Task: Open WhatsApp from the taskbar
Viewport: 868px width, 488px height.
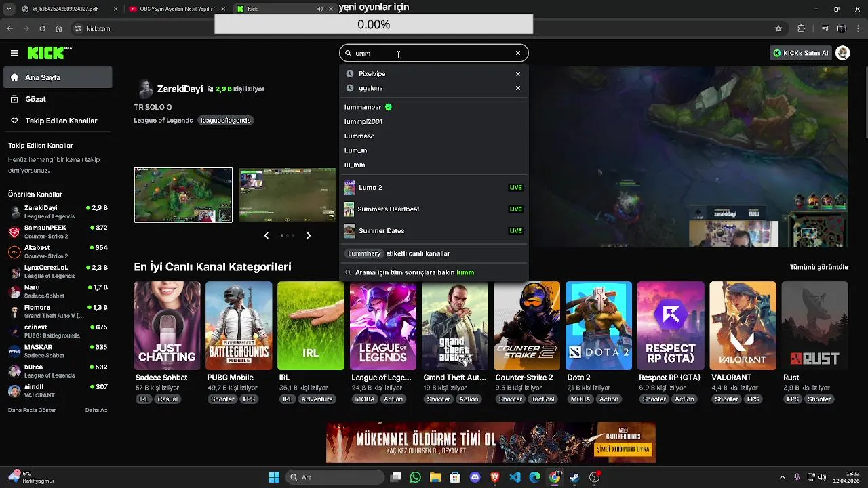Action: pyautogui.click(x=416, y=477)
